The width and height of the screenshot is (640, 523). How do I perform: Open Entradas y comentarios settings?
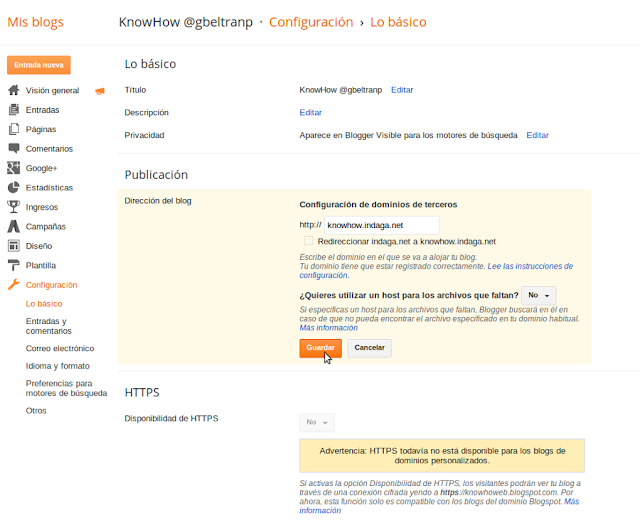pyautogui.click(x=48, y=326)
